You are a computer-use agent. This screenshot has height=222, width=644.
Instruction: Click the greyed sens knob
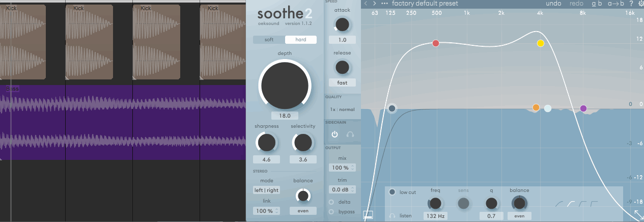463,204
